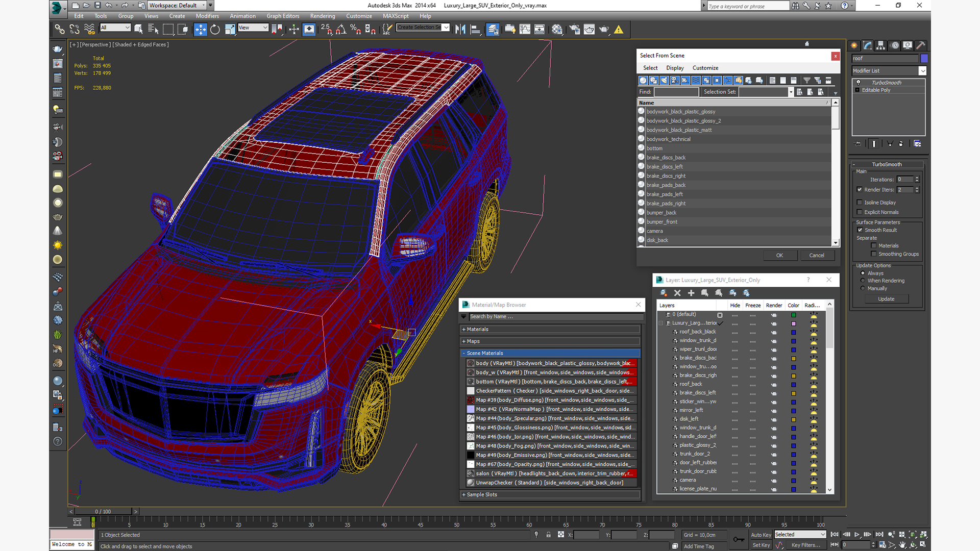
Task: Open Select by Name list tool
Action: click(x=153, y=30)
